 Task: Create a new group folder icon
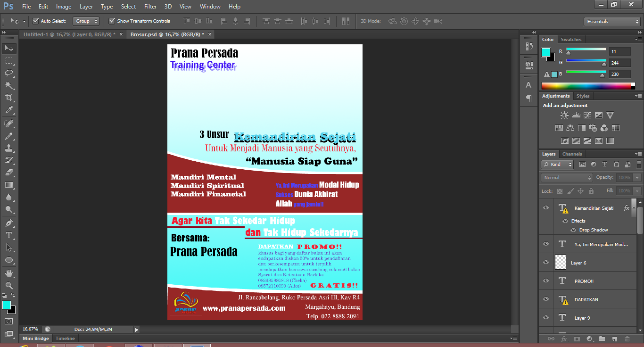pyautogui.click(x=602, y=339)
